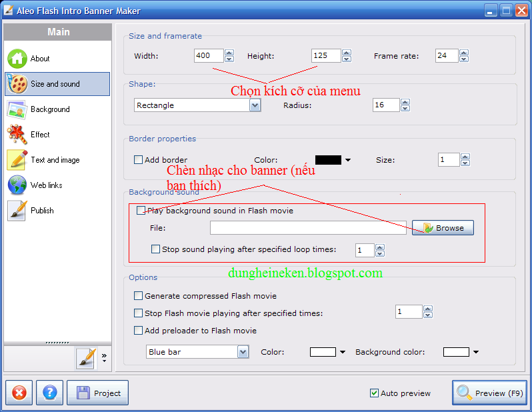532x412 pixels.
Task: Click the Radius input field
Action: pos(386,105)
